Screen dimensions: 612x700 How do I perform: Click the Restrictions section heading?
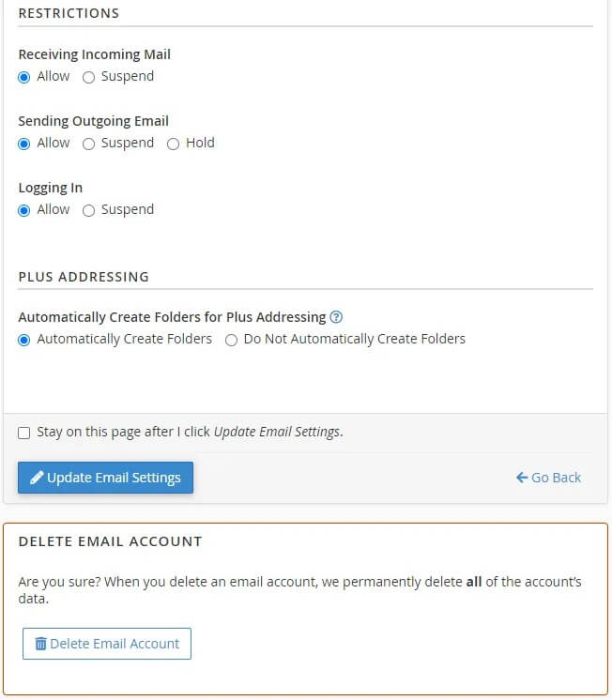69,13
